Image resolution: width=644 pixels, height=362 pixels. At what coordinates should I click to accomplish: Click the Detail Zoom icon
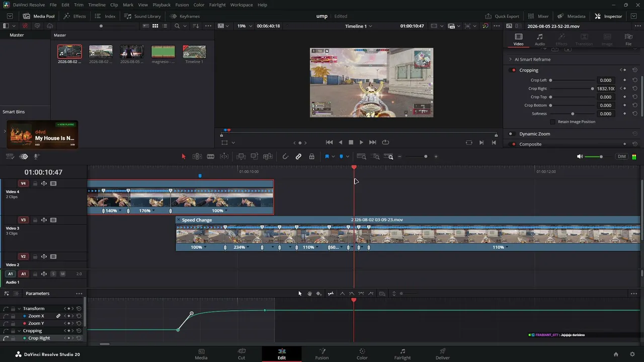(x=375, y=156)
